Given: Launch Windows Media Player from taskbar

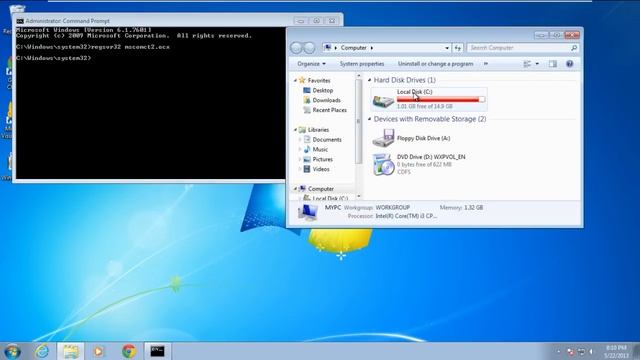Looking at the screenshot, I should point(98,351).
